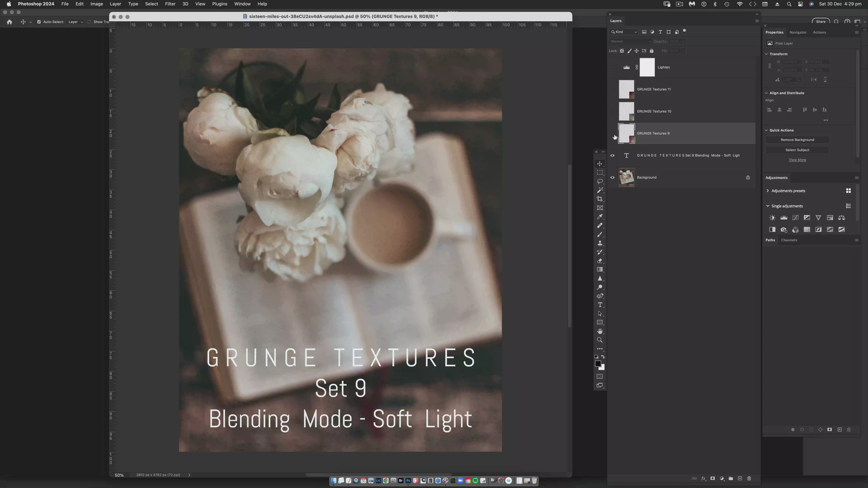Delete layer with trash icon
Image resolution: width=868 pixels, height=488 pixels.
(x=749, y=478)
